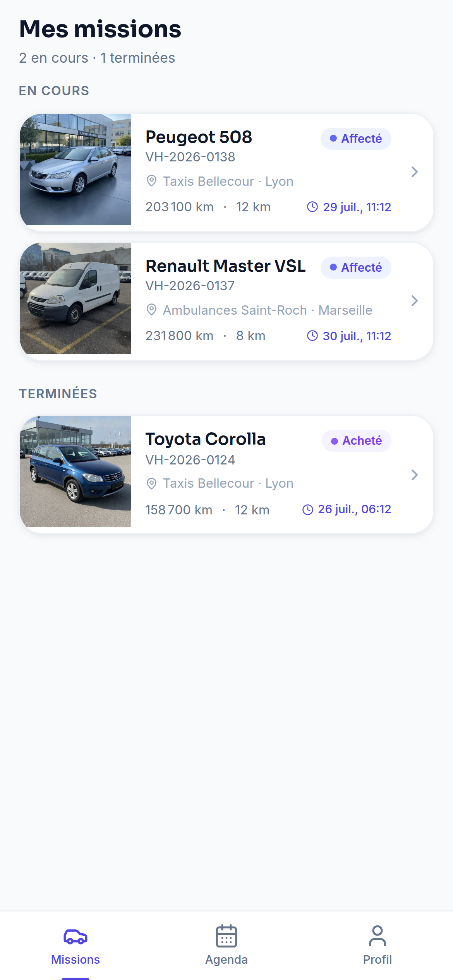The width and height of the screenshot is (453, 980).
Task: Expand Toyota Corolla mission chevron
Action: click(x=414, y=475)
